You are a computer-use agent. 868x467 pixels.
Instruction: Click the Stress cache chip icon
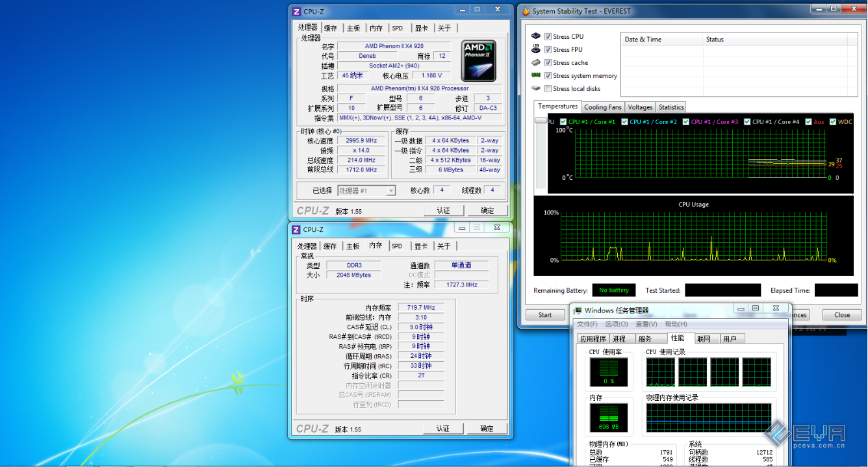[x=536, y=62]
